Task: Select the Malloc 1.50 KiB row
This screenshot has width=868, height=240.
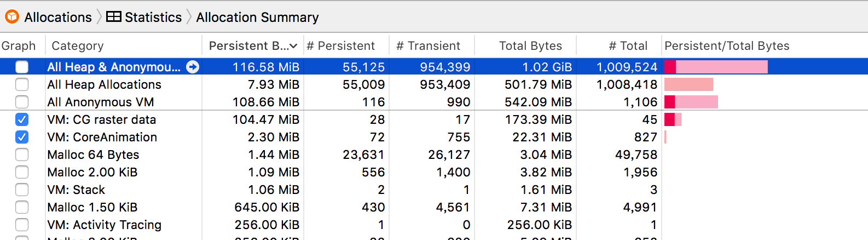Action: pos(434,207)
